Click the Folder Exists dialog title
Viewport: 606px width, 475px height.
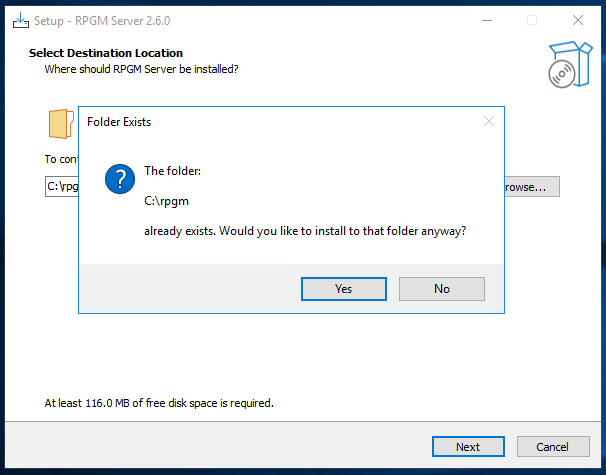pyautogui.click(x=119, y=122)
